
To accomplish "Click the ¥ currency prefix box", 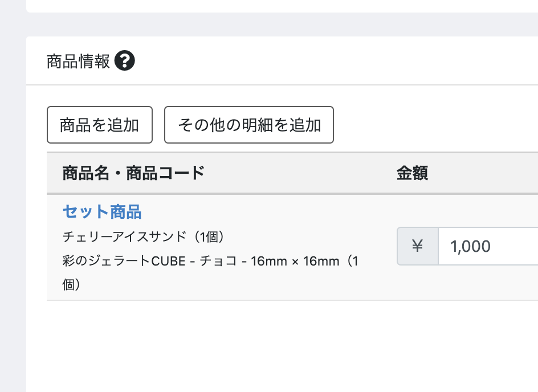I will point(418,246).
